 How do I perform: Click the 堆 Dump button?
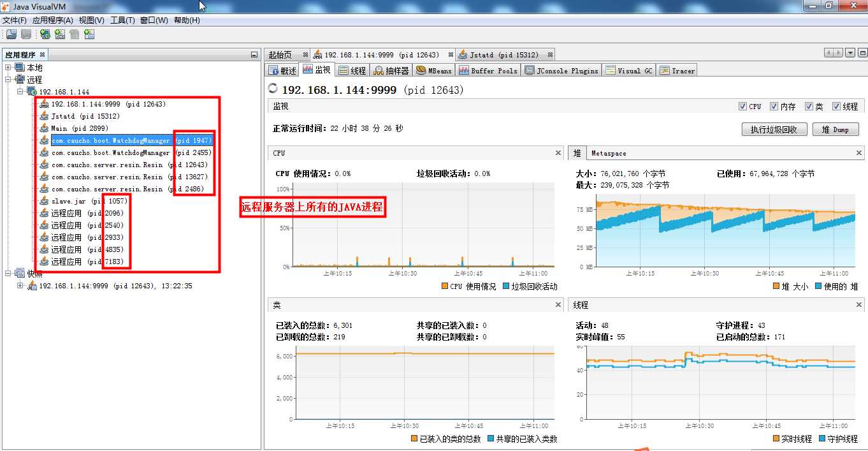coord(836,129)
